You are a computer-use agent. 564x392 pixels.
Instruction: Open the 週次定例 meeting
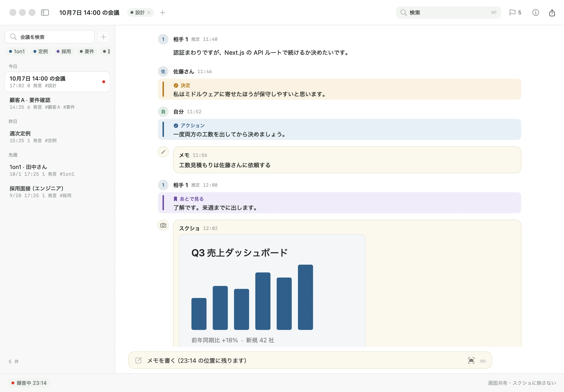point(57,137)
